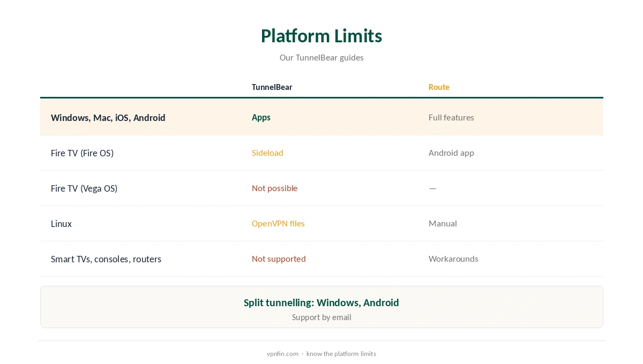643x364 pixels.
Task: Click 'Split tunnelling: Windows, Android' text
Action: (x=322, y=302)
